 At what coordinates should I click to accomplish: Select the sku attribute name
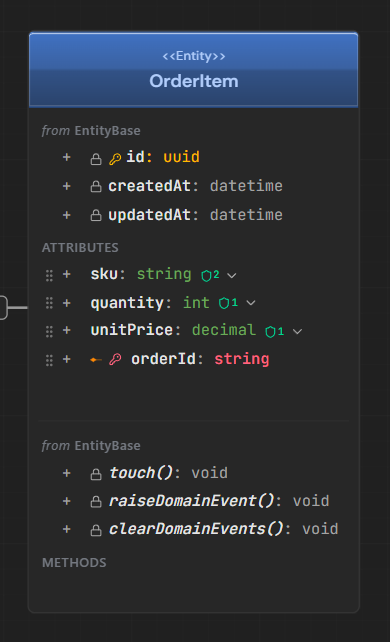coord(104,274)
